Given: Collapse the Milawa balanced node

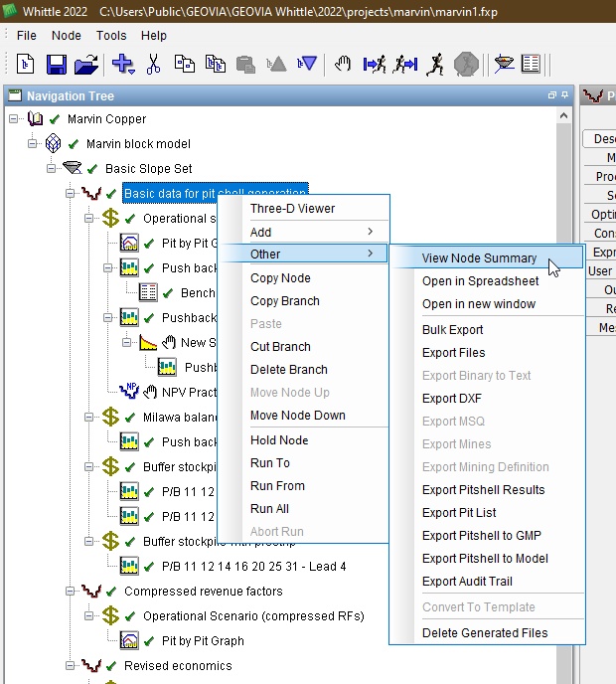Looking at the screenshot, I should pos(89,417).
